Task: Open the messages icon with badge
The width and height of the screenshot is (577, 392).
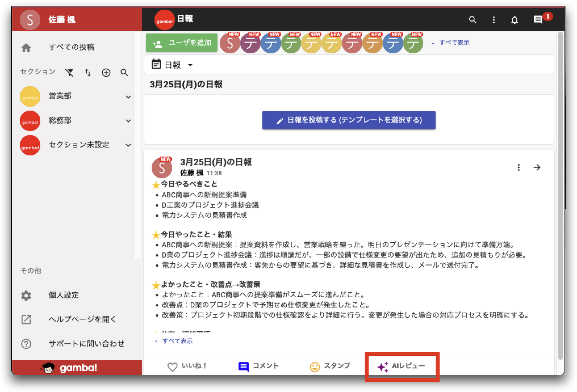Action: [538, 20]
